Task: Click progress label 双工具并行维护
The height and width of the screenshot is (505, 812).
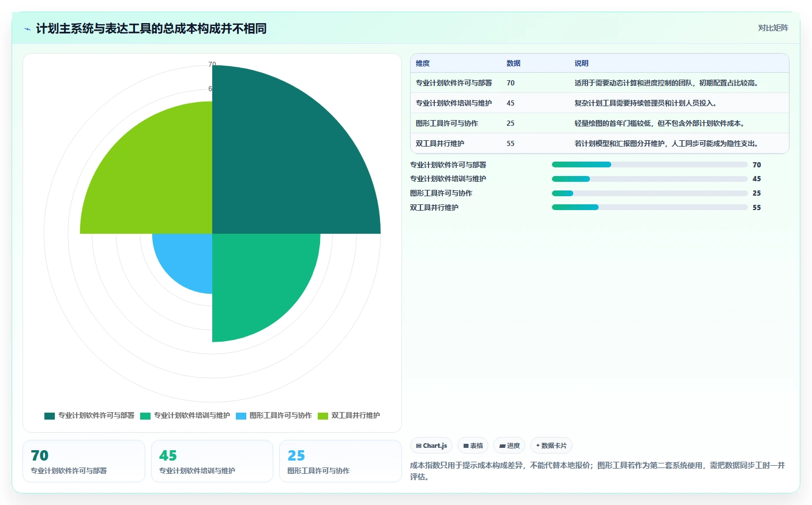Action: [434, 208]
